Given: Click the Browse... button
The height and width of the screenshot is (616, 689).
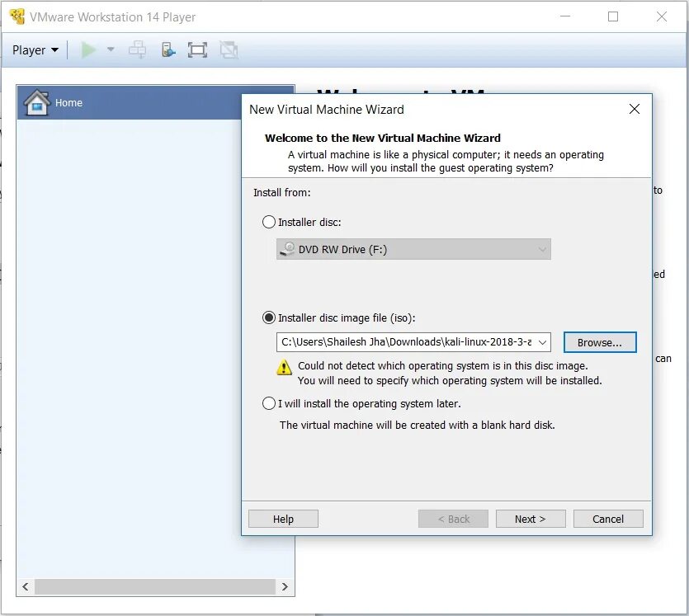Looking at the screenshot, I should coord(600,342).
